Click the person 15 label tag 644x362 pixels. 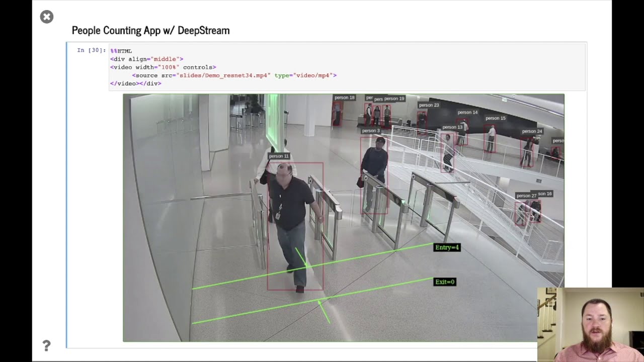pyautogui.click(x=495, y=118)
